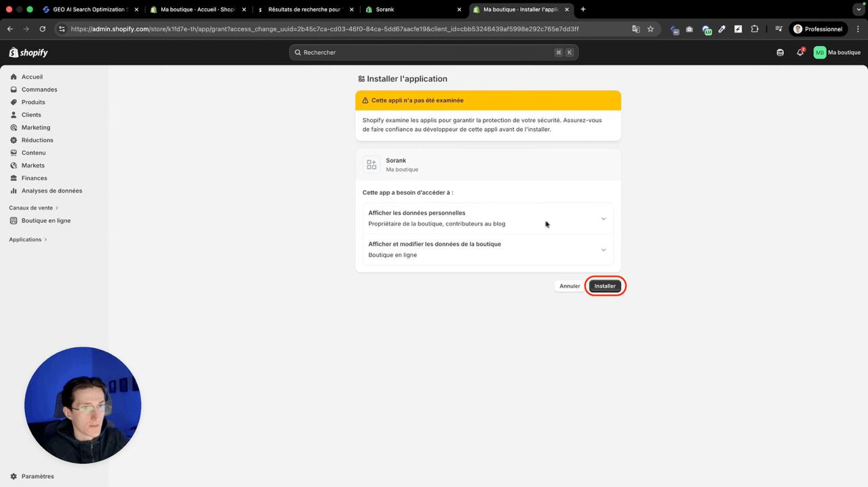Open the Réductions section
Screen dimensions: 868x487
pos(37,140)
